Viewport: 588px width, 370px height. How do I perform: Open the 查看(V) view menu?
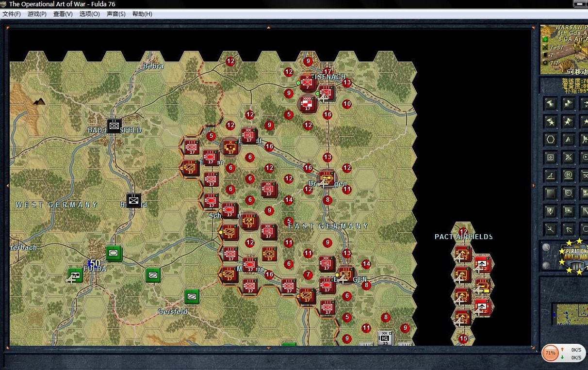(63, 14)
